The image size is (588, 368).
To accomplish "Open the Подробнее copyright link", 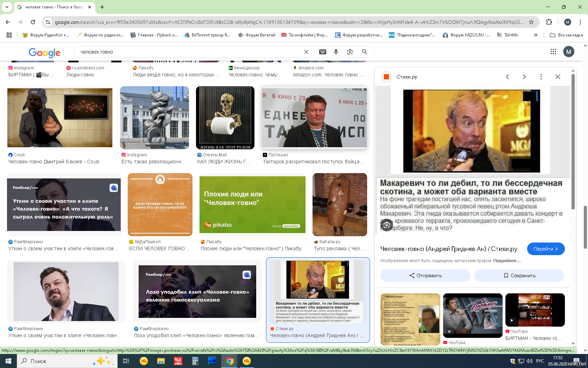I will [507, 261].
